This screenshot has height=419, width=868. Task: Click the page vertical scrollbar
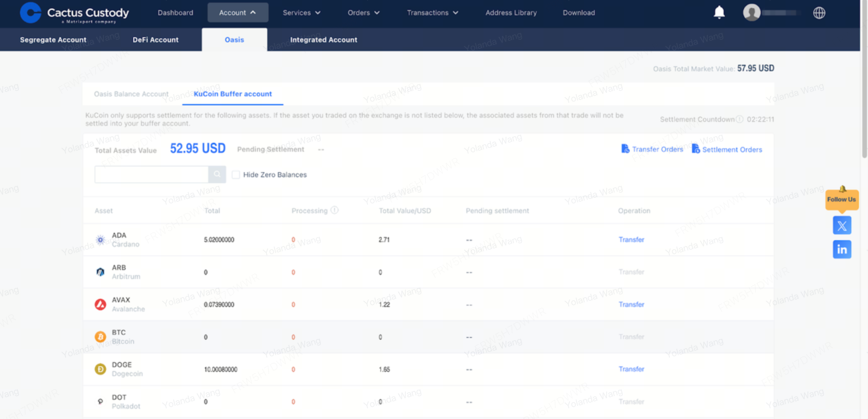click(864, 79)
